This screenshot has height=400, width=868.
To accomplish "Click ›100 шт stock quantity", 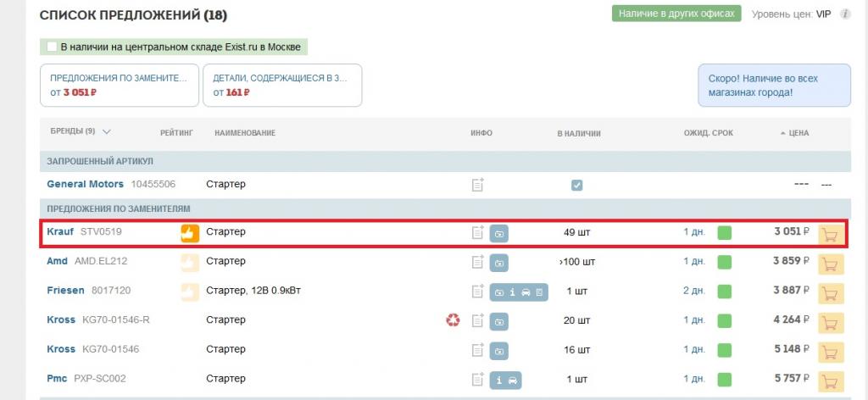I will coord(577,262).
